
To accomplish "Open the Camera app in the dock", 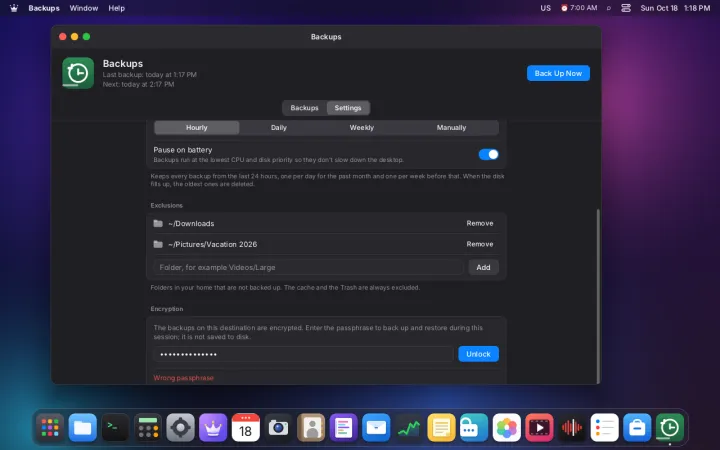I will point(278,428).
